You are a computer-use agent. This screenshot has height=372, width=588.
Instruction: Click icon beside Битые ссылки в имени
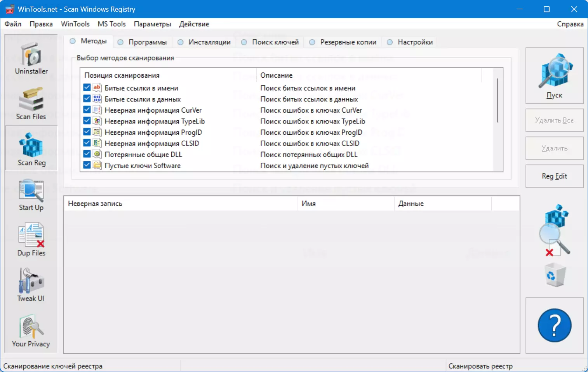click(x=97, y=88)
